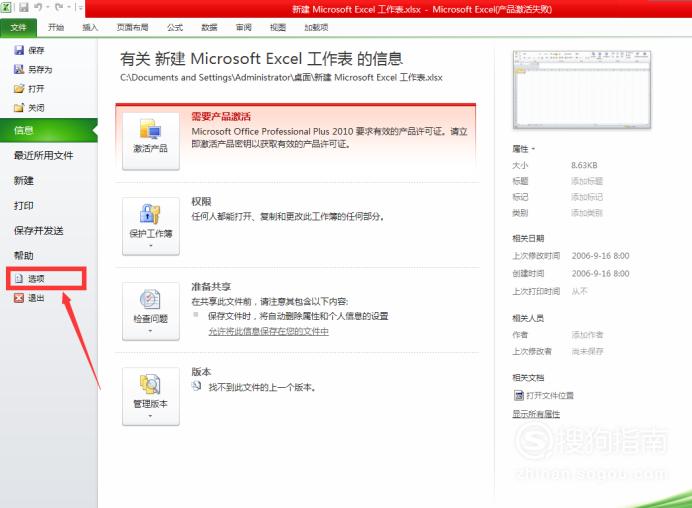The width and height of the screenshot is (692, 508).
Task: Select the 信息 (Info) sidebar item
Action: point(49,130)
